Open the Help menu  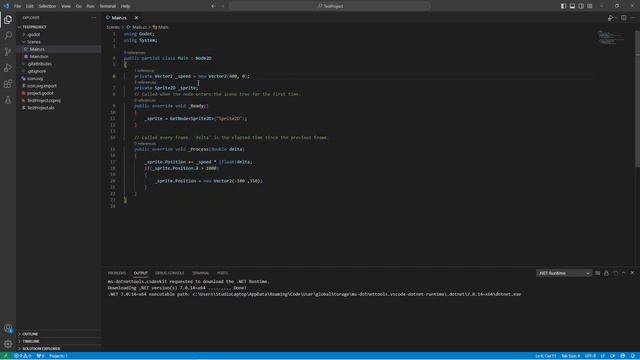pyautogui.click(x=125, y=6)
